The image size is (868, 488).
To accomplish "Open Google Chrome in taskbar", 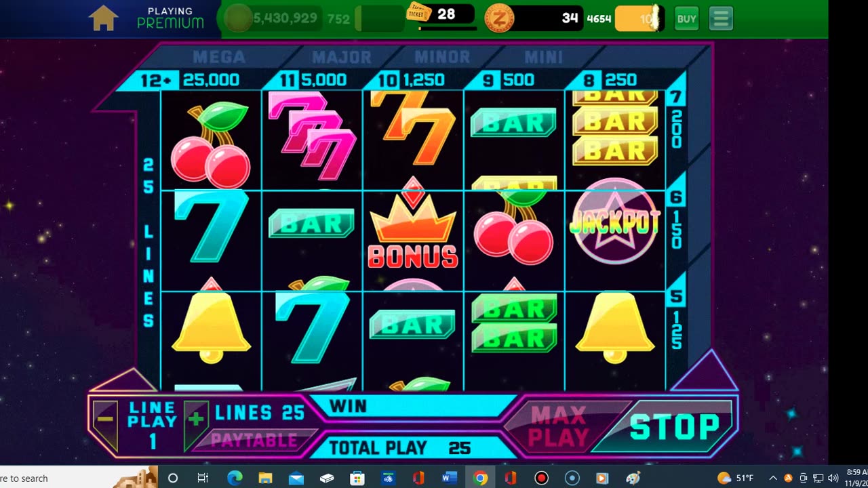I will [480, 478].
